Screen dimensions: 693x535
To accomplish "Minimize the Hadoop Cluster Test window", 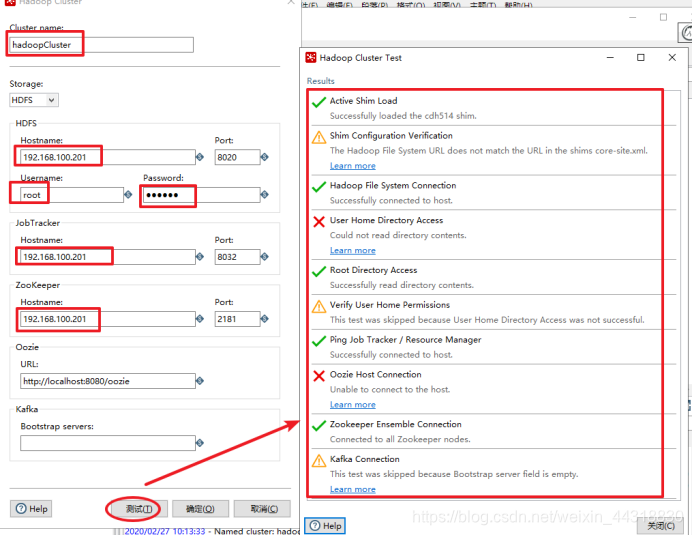I will [610, 57].
